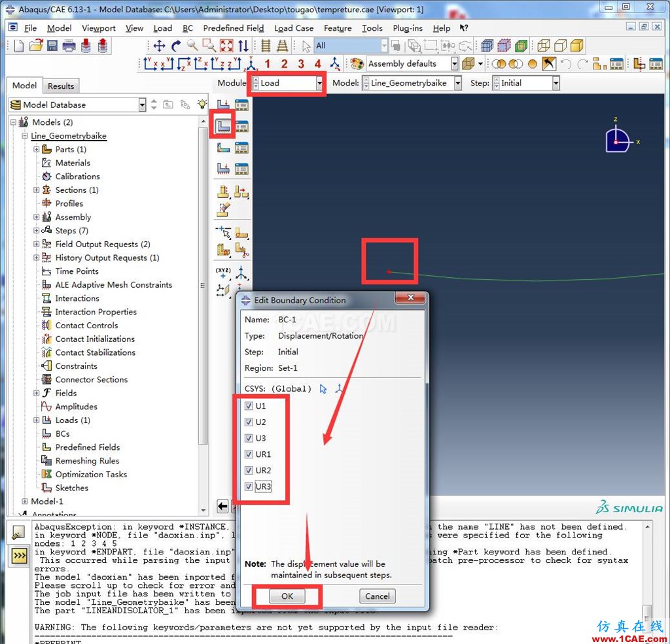Apply custom view 2

[284, 64]
